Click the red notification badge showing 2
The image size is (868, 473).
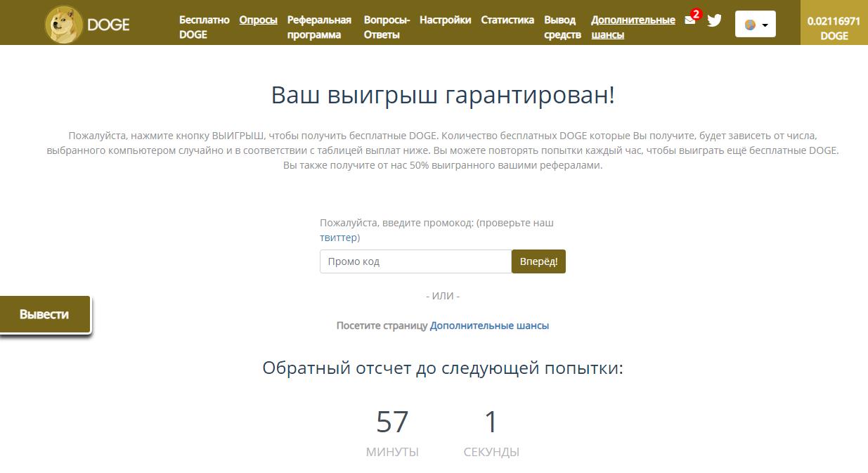(x=696, y=14)
